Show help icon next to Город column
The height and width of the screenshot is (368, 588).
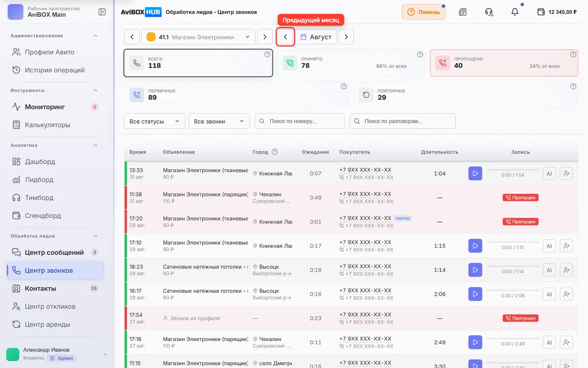[x=275, y=152]
